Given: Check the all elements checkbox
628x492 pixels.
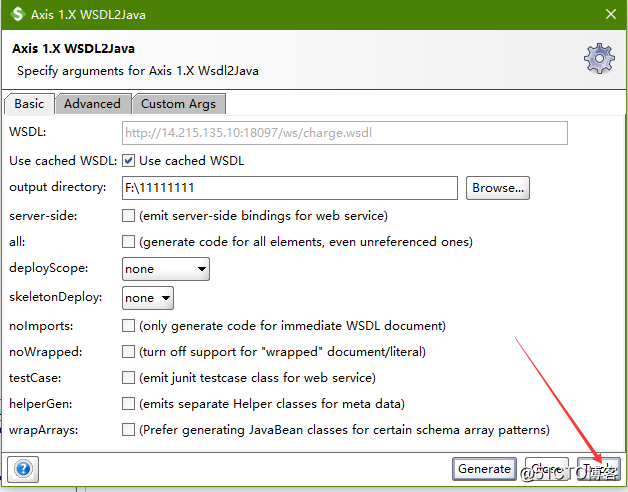Looking at the screenshot, I should 128,242.
